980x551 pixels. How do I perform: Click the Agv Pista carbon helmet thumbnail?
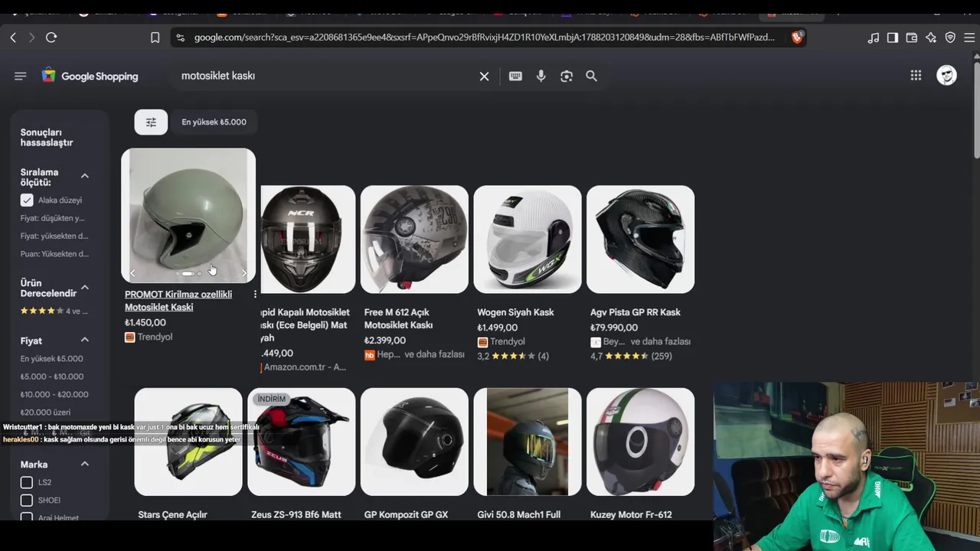coord(641,240)
